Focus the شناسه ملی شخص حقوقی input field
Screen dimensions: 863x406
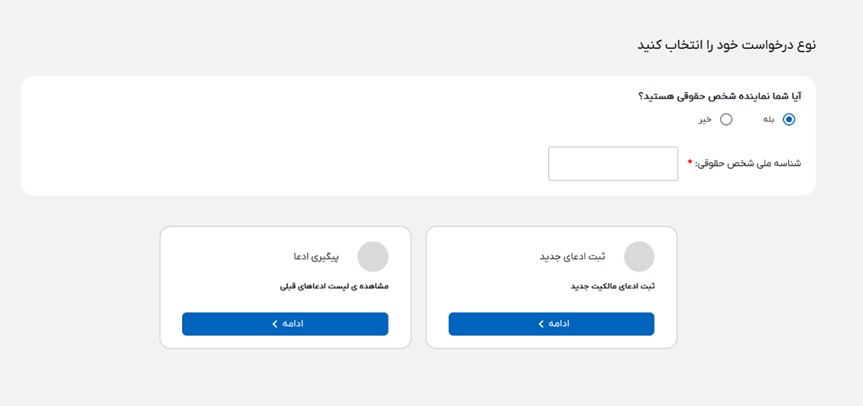tap(613, 164)
